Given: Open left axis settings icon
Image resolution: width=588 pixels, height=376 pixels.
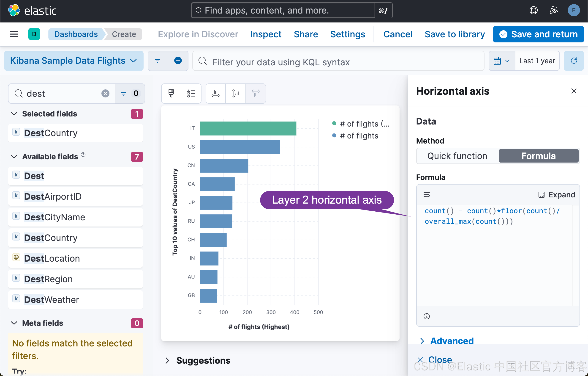Looking at the screenshot, I should [235, 93].
